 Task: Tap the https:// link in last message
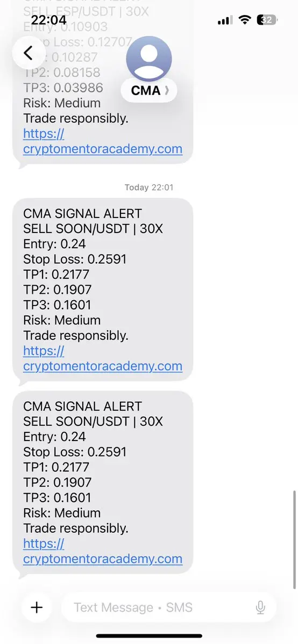[44, 544]
